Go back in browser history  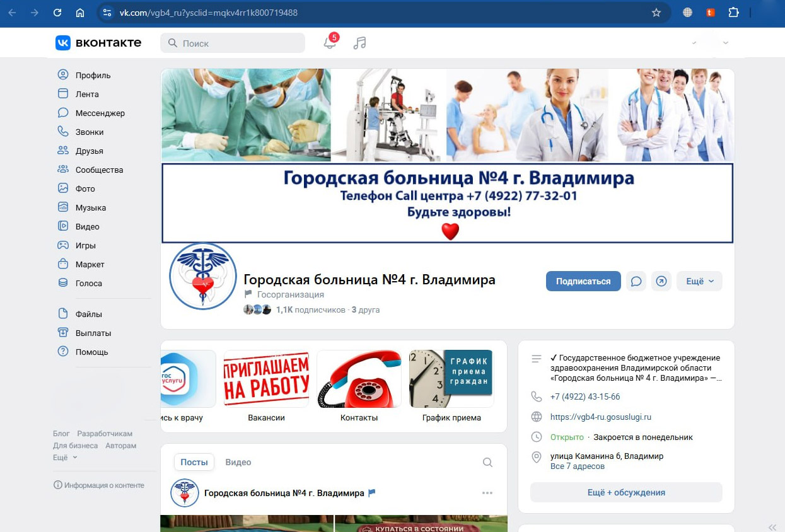coord(12,13)
